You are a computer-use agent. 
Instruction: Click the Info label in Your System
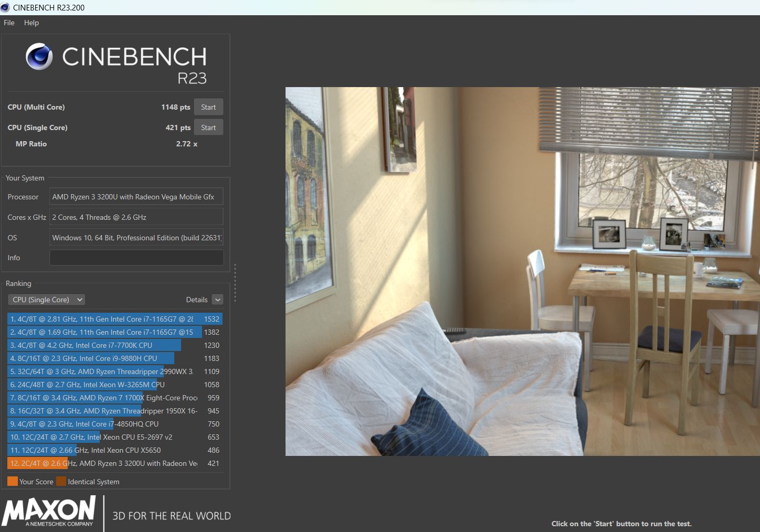pos(14,258)
